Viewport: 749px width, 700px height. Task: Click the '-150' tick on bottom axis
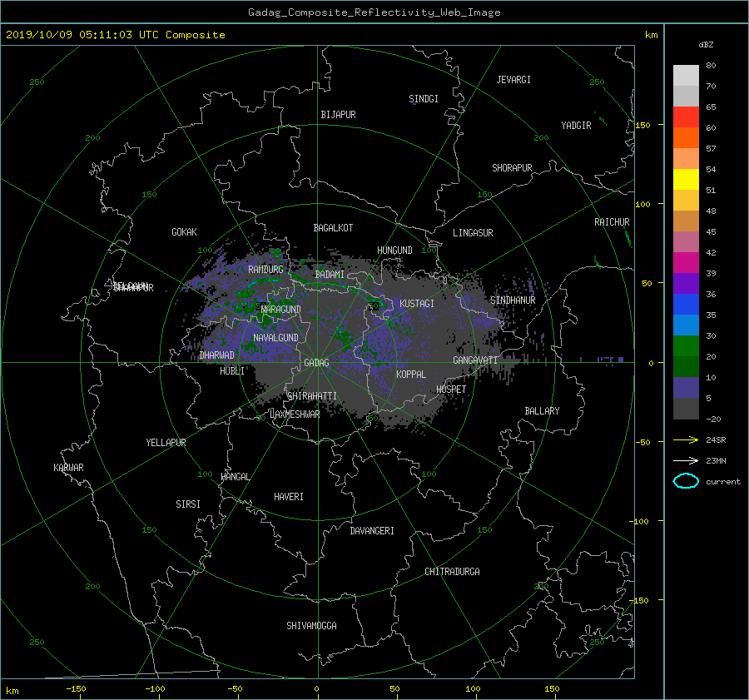coord(76,689)
